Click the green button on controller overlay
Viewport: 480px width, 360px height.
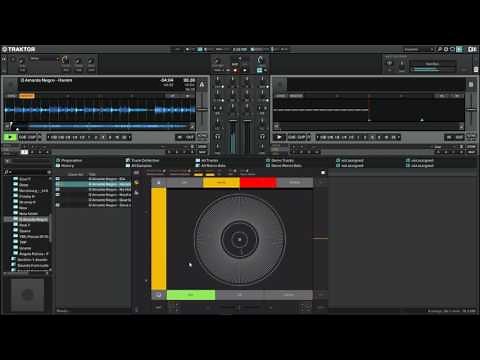coord(191,295)
